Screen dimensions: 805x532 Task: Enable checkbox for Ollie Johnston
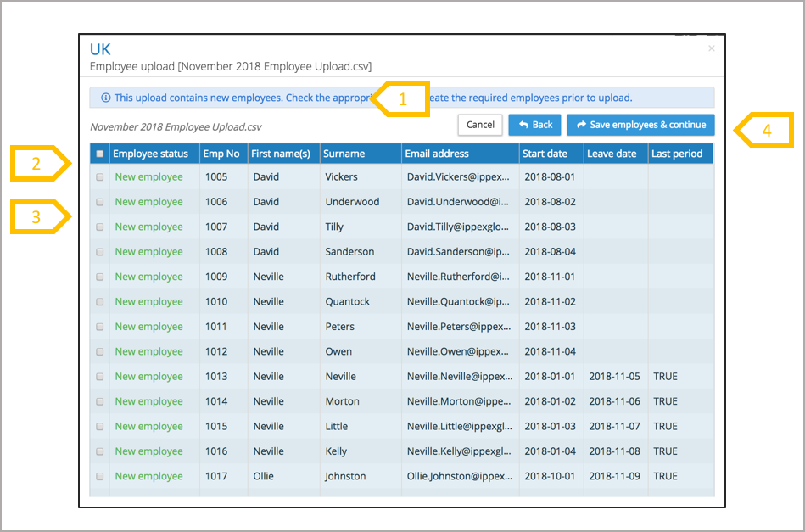pos(100,477)
